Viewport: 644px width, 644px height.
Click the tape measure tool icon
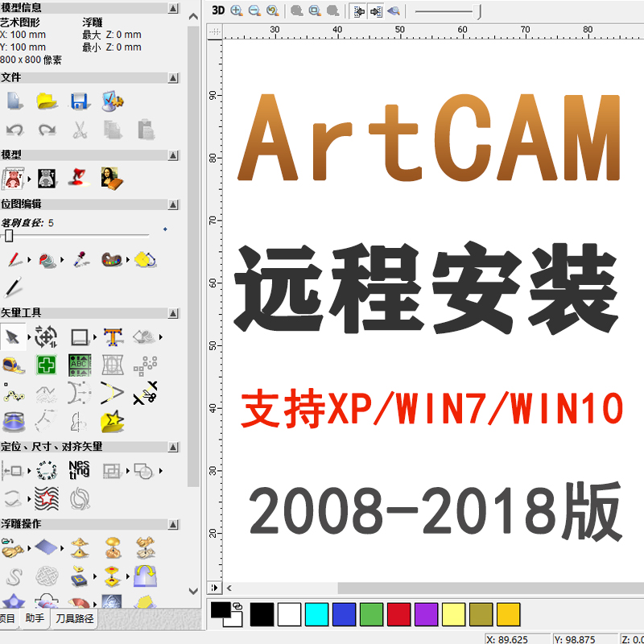[14, 365]
